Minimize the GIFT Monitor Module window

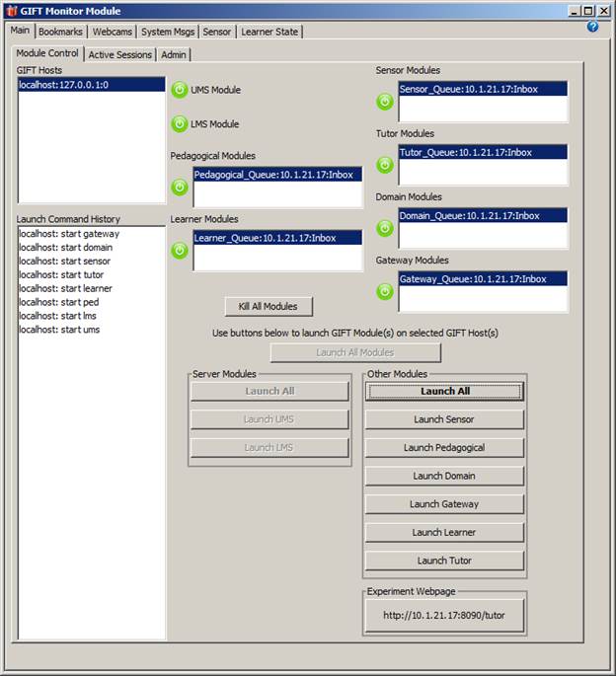coord(574,11)
